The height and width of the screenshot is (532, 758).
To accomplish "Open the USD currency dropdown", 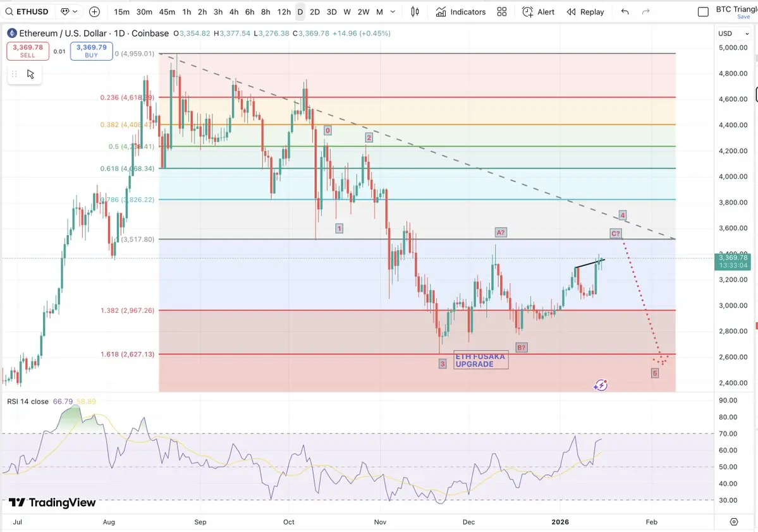I will tap(733, 33).
